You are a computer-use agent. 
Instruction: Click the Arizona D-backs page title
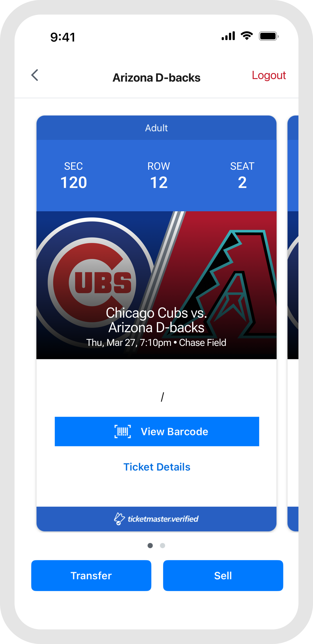[x=156, y=78]
